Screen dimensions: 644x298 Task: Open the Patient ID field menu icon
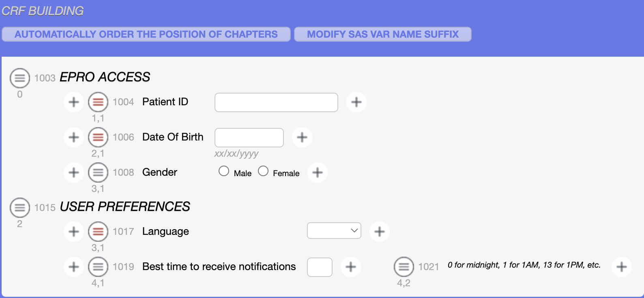tap(98, 102)
